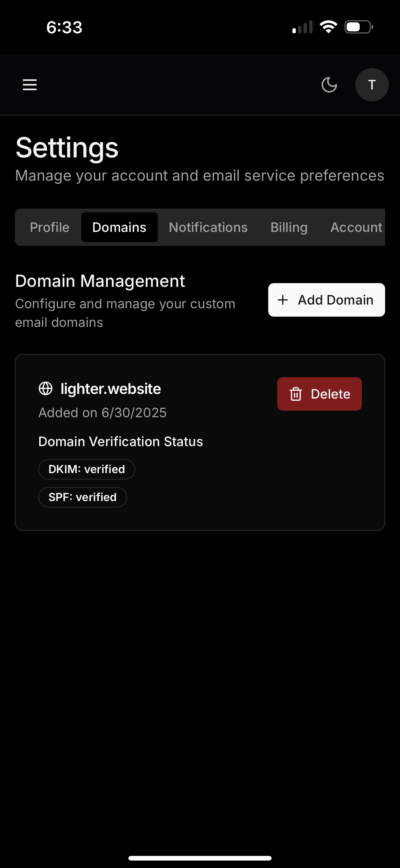Go to the Billing tab
Viewport: 400px width, 868px height.
point(289,227)
